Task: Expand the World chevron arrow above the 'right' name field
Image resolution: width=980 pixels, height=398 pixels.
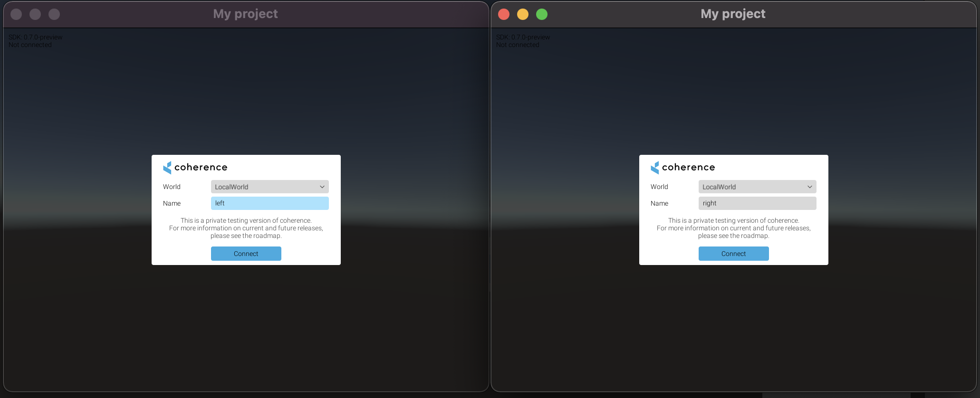Action: [x=809, y=187]
